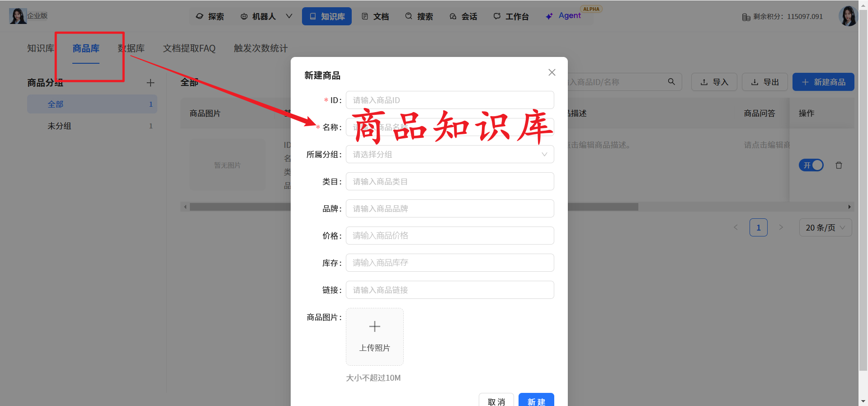Switch to the 数据库 tab
Image resolution: width=868 pixels, height=406 pixels.
(x=131, y=48)
